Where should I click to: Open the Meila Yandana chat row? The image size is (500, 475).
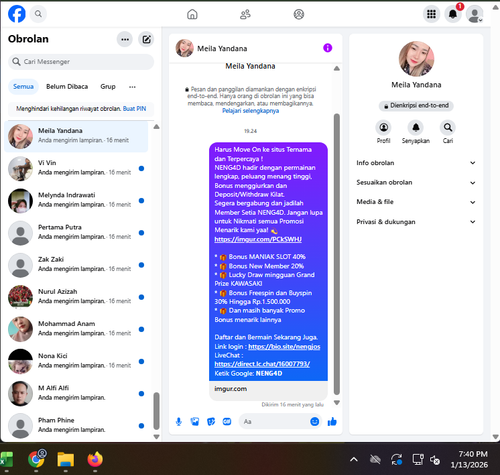76,136
